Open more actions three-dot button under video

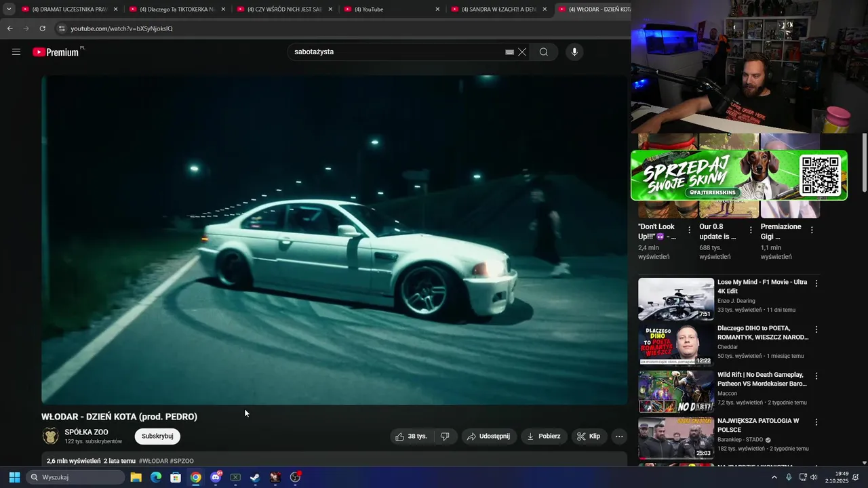[x=619, y=436]
